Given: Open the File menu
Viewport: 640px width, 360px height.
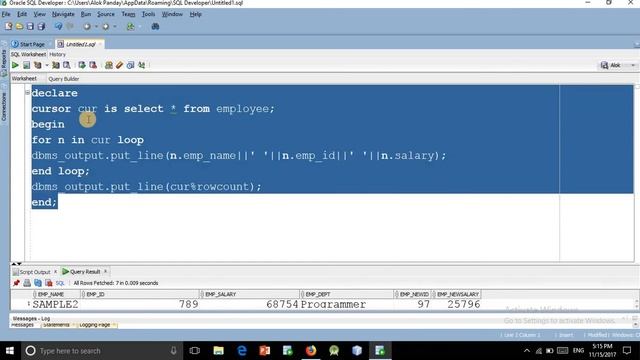Looking at the screenshot, I should (6, 14).
